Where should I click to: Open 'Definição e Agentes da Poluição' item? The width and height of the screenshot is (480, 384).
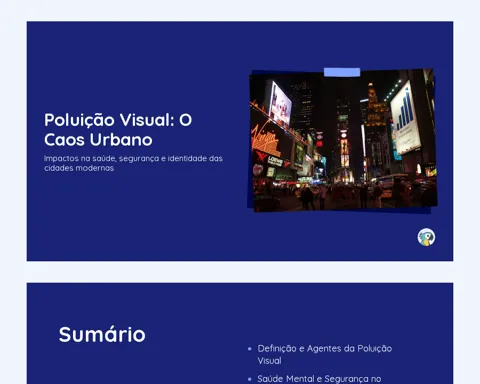click(325, 349)
